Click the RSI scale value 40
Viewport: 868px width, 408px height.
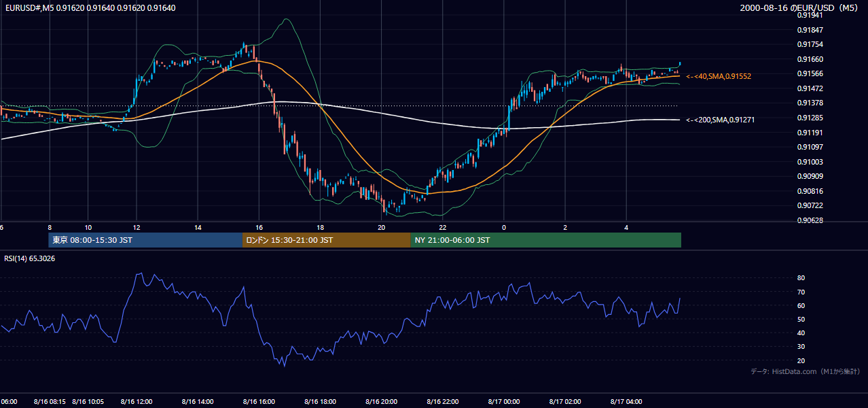pos(801,333)
